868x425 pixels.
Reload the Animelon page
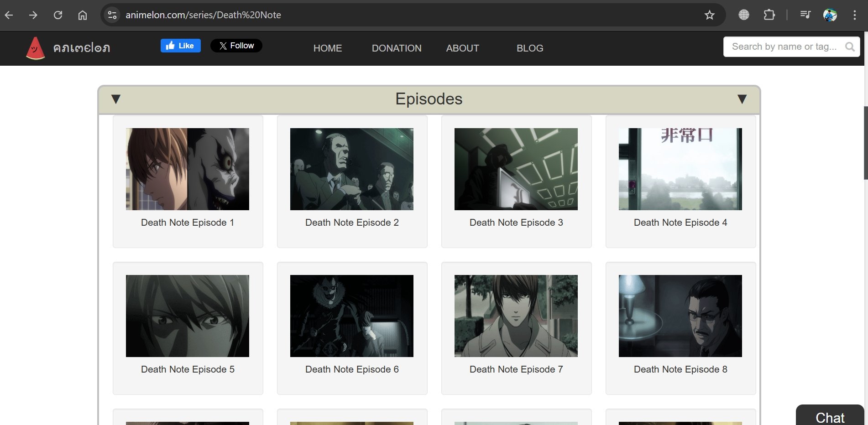coord(58,15)
